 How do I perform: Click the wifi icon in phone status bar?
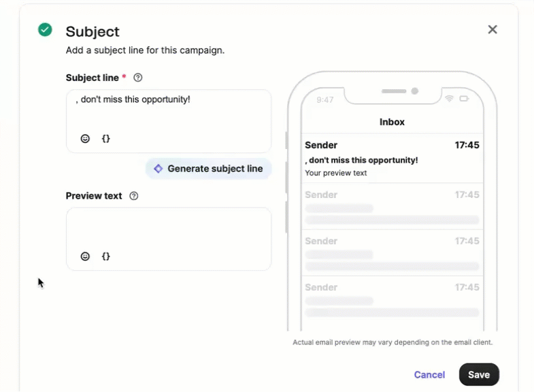(449, 99)
